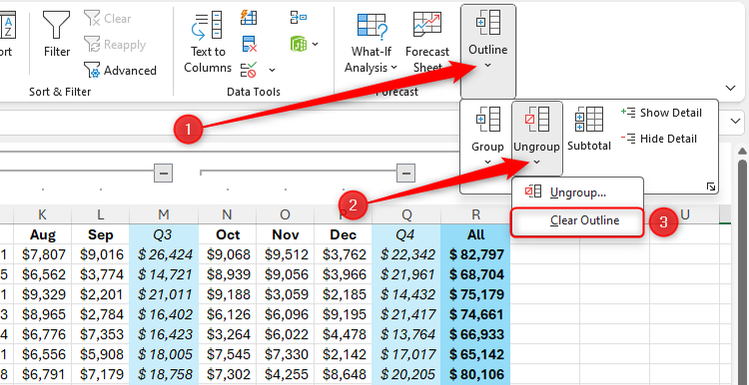Collapse the ribbon with chevron
749x385 pixels.
[x=730, y=88]
